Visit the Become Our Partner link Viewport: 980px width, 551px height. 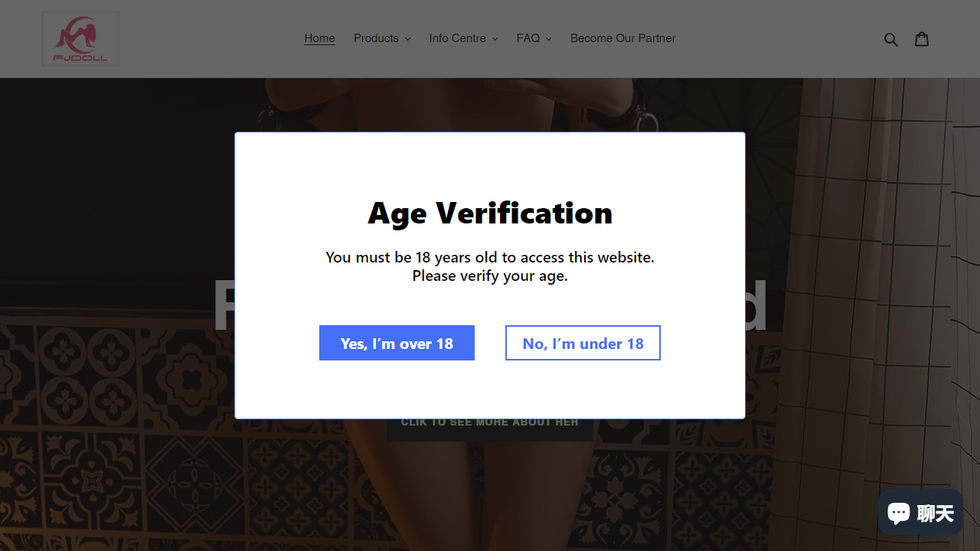623,38
